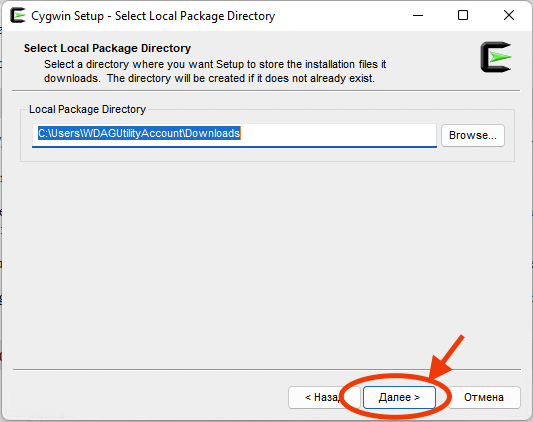Maximize the Cygwin Setup window
Viewport: 533px width, 422px height.
pyautogui.click(x=463, y=15)
